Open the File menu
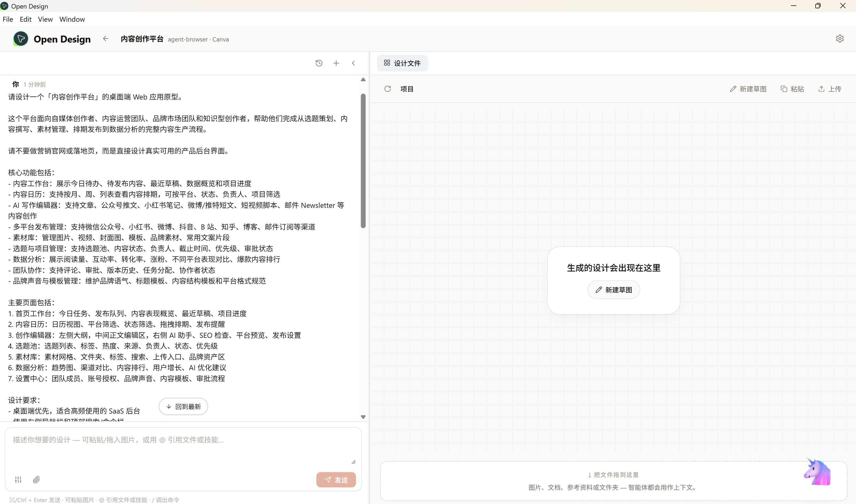This screenshot has height=504, width=856. pos(8,19)
